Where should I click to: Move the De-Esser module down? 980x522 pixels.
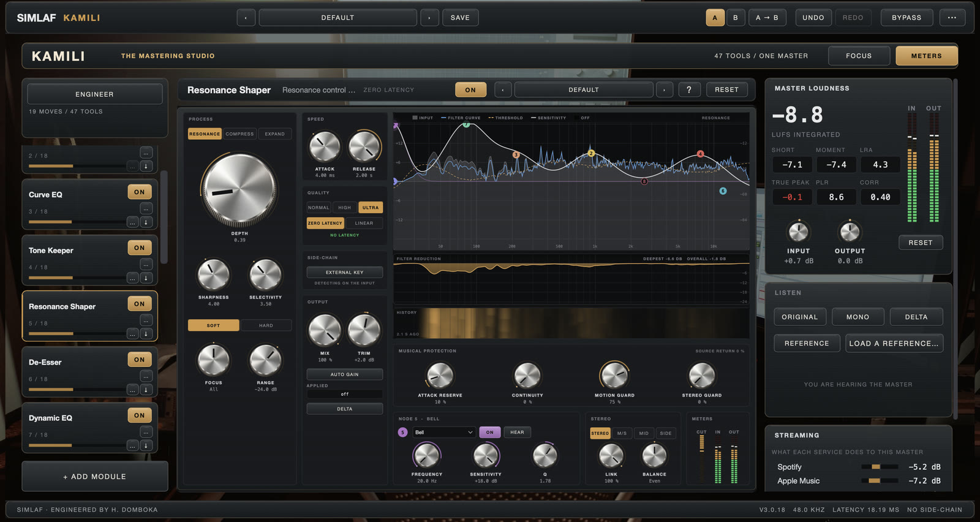[x=146, y=390]
